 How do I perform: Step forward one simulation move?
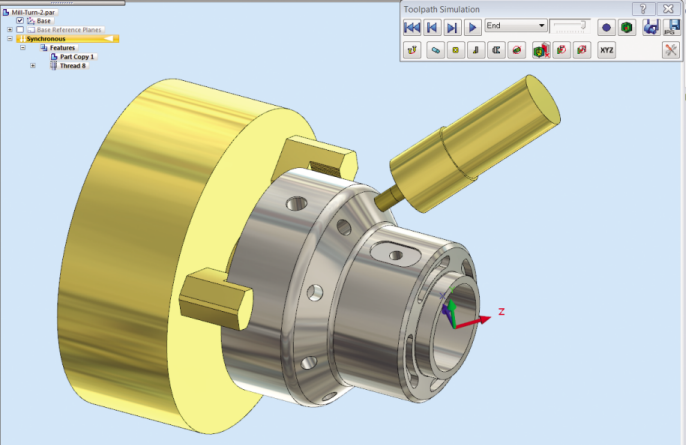click(452, 27)
